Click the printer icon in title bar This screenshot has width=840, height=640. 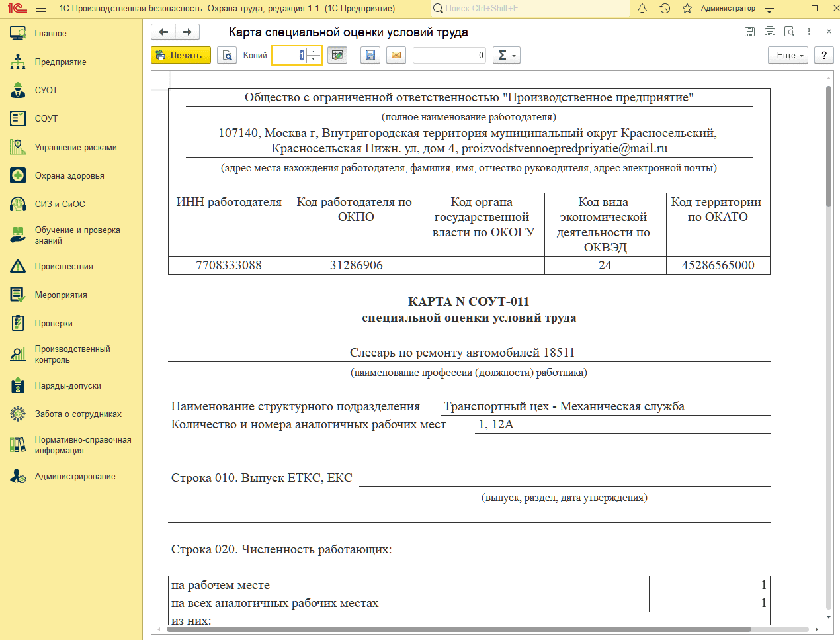(769, 32)
